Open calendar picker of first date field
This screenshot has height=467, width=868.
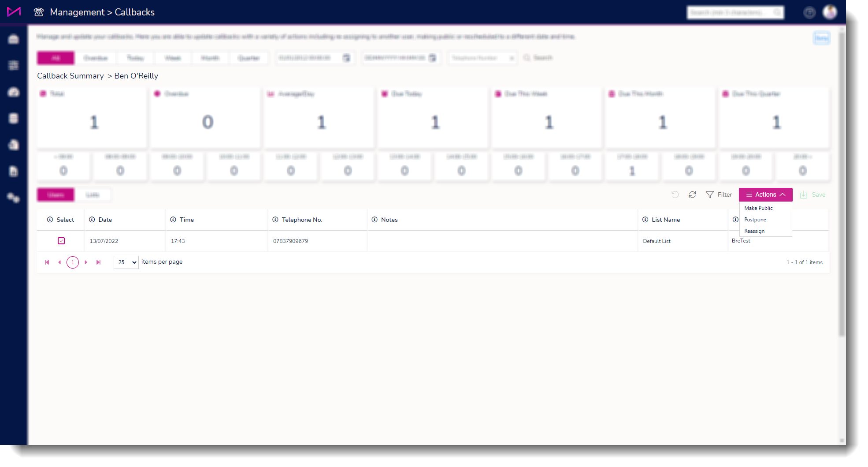pyautogui.click(x=346, y=58)
